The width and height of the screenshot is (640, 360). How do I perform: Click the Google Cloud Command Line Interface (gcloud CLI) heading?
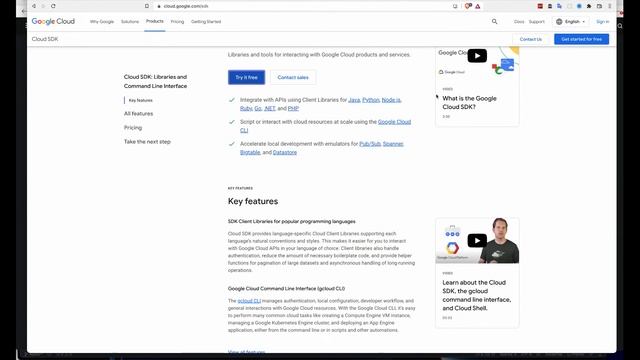click(x=286, y=289)
